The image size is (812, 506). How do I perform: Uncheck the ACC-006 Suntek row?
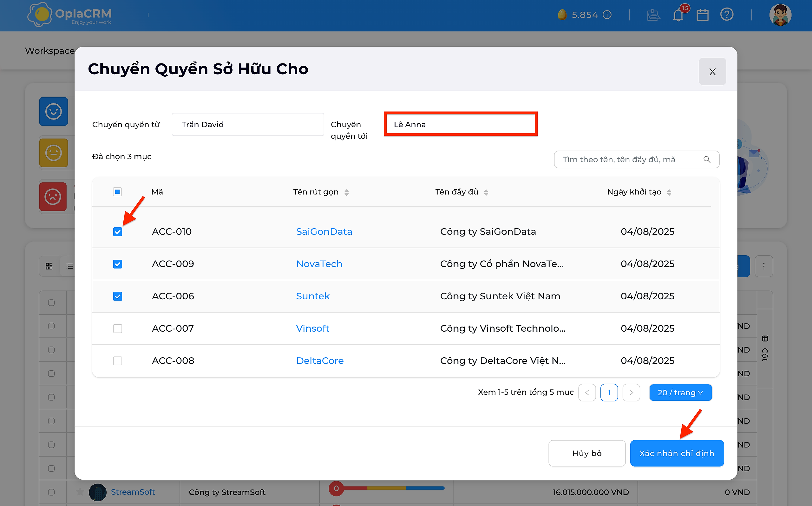tap(117, 296)
